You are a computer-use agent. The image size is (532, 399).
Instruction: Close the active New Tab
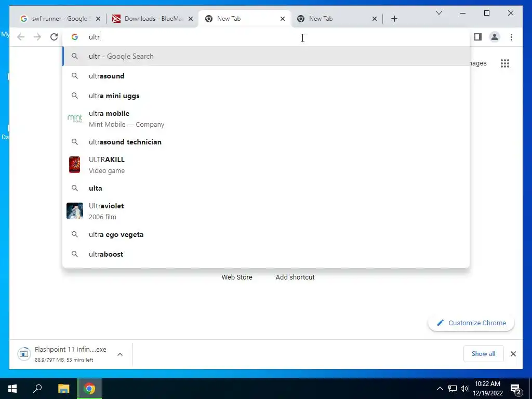[x=283, y=19]
